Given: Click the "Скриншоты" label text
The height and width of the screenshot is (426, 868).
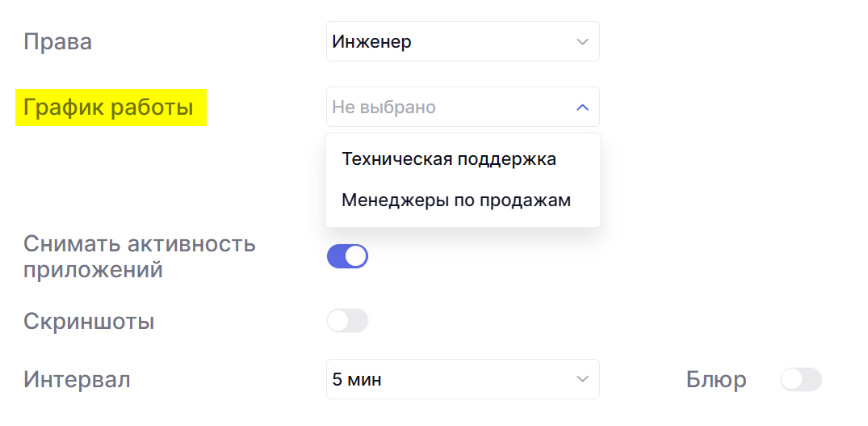Looking at the screenshot, I should click(x=89, y=322).
